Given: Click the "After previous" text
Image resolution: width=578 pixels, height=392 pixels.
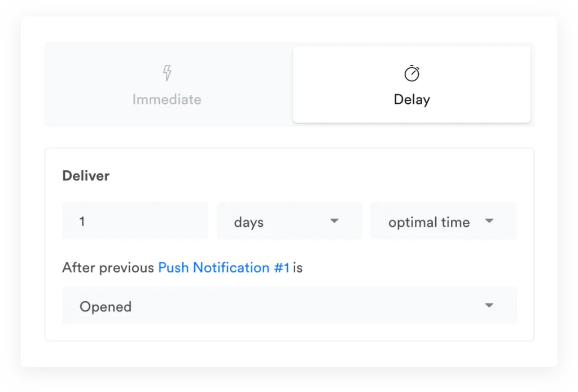Looking at the screenshot, I should pyautogui.click(x=108, y=267).
